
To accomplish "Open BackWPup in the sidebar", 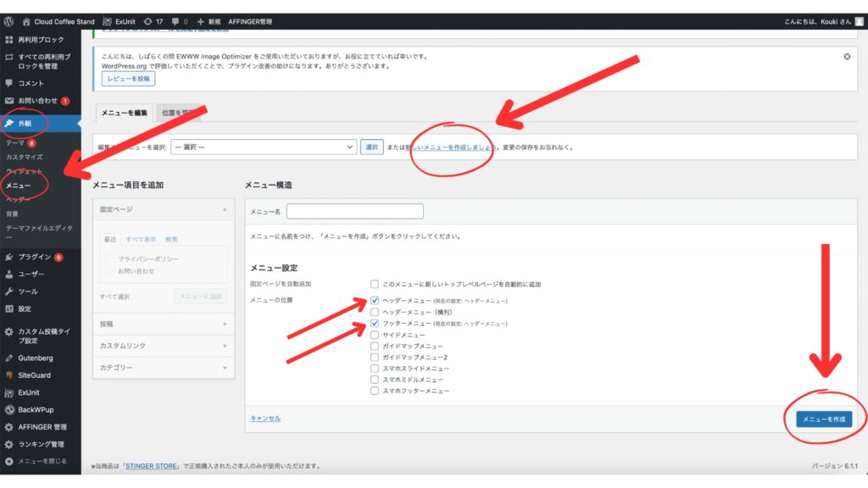I will [x=37, y=409].
